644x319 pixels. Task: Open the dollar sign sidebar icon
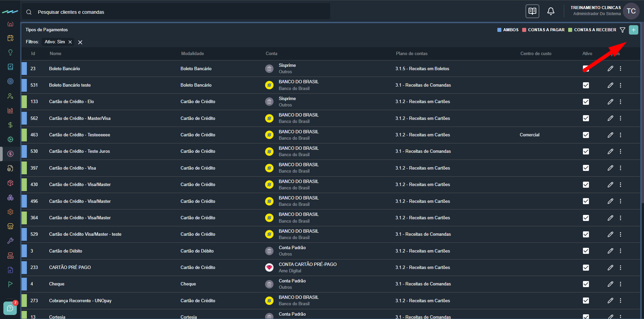tap(10, 125)
